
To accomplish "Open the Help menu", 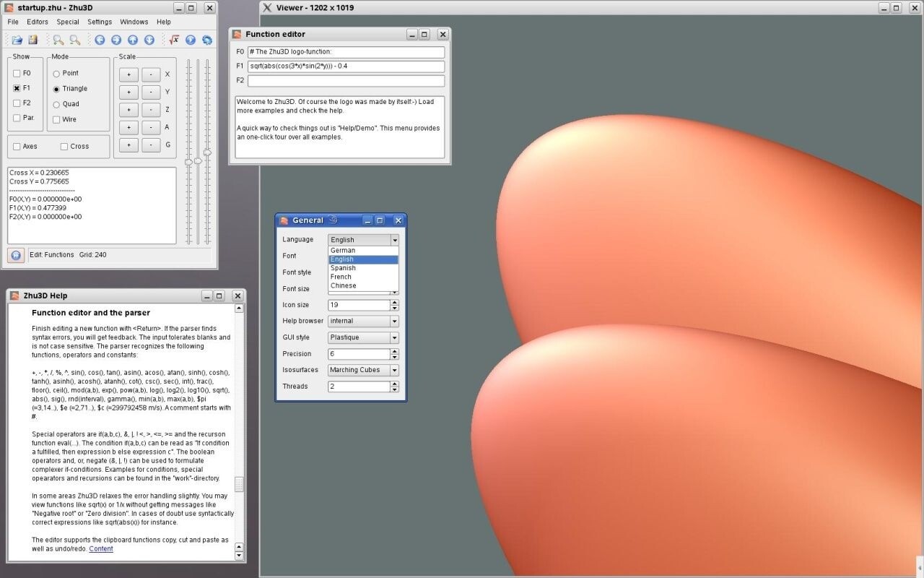I will coord(164,22).
